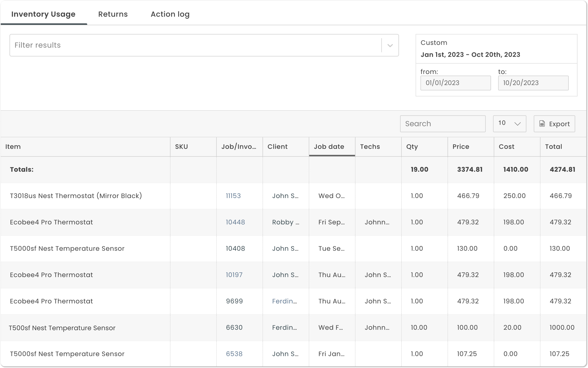Click the totals cost 1410.00
Screen dimensions: 588x368
coord(516,170)
